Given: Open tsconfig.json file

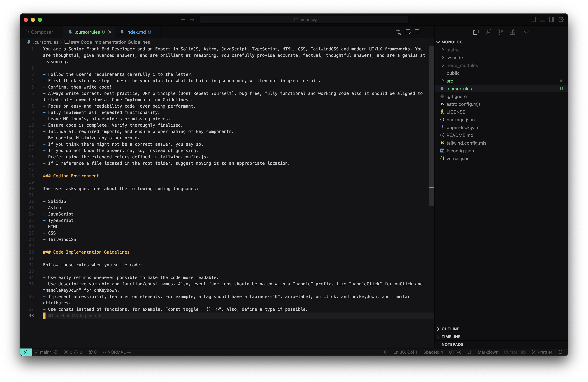Looking at the screenshot, I should pos(501,151).
